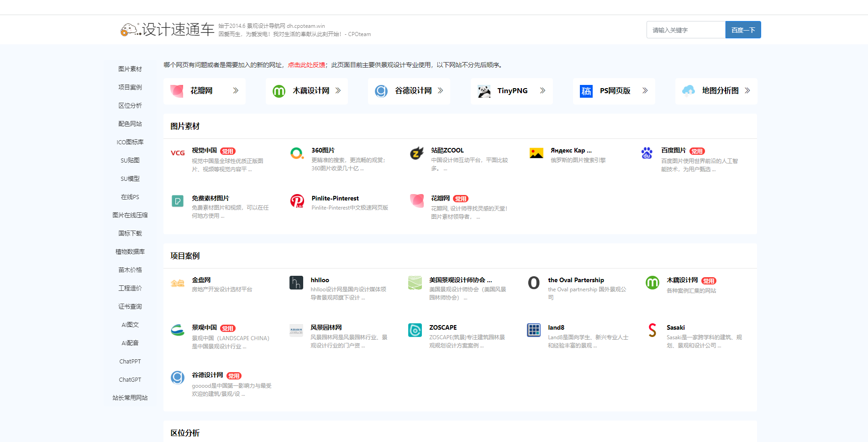Open the 站酷ZCOOL title link
The height and width of the screenshot is (442, 868).
(x=447, y=150)
